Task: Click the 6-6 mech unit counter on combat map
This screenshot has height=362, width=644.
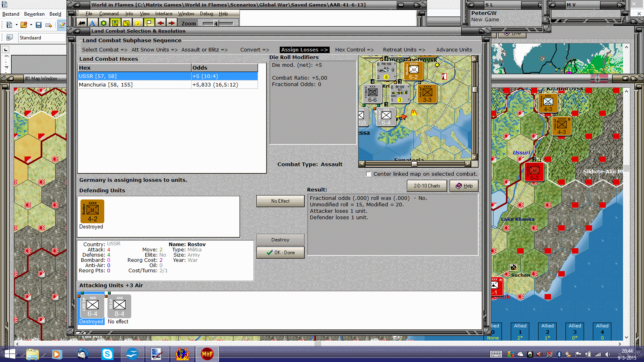Action: point(373,94)
